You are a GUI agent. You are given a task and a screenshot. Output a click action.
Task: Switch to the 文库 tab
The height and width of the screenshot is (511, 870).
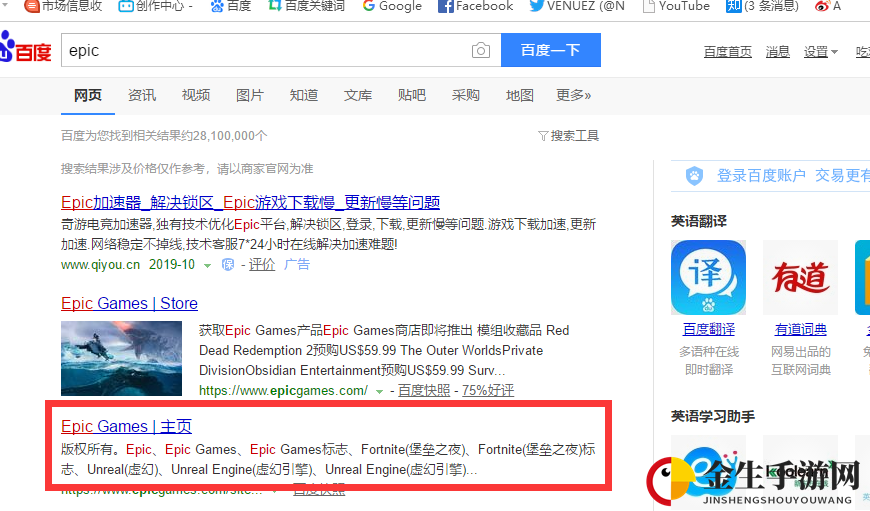[358, 95]
